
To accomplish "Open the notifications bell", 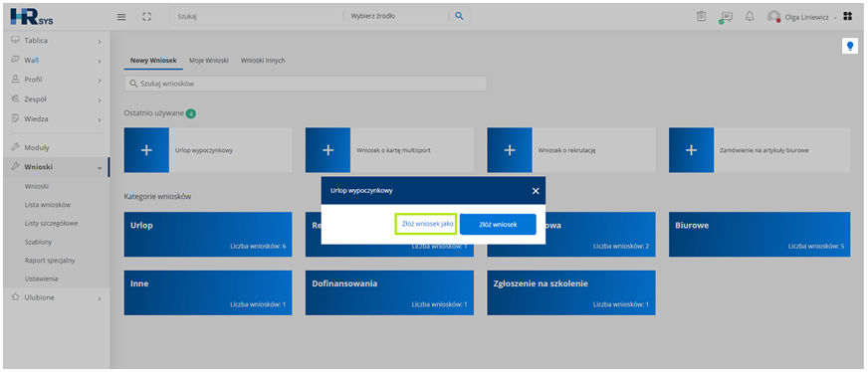I will coord(750,17).
